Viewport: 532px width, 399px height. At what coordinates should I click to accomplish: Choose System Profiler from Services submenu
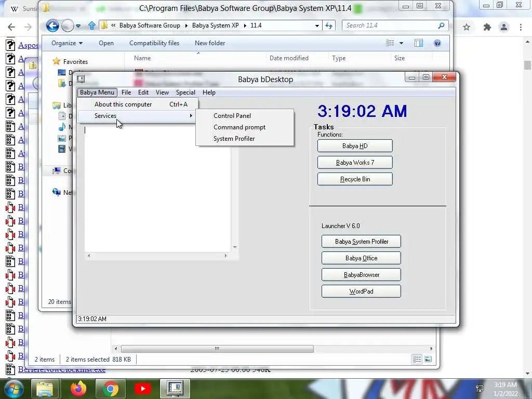tap(245, 138)
